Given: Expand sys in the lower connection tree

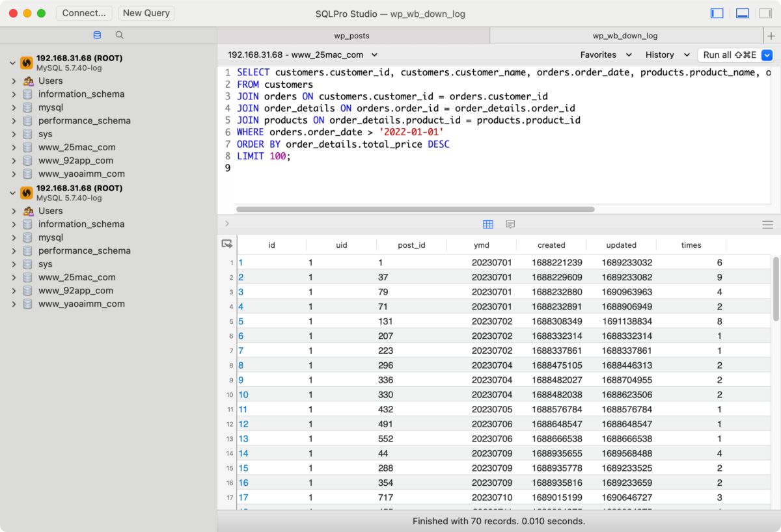Looking at the screenshot, I should tap(14, 264).
